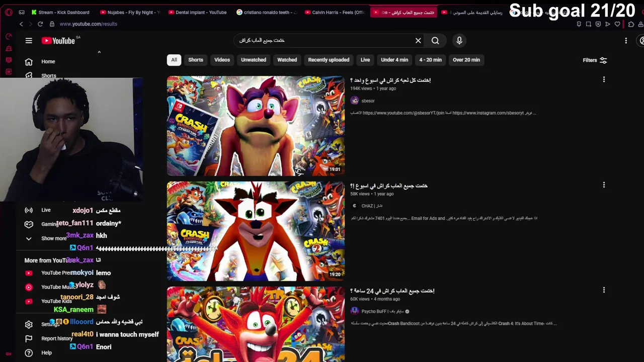This screenshot has height=362, width=644.
Task: Open the CHAZ channel link
Action: click(x=372, y=206)
